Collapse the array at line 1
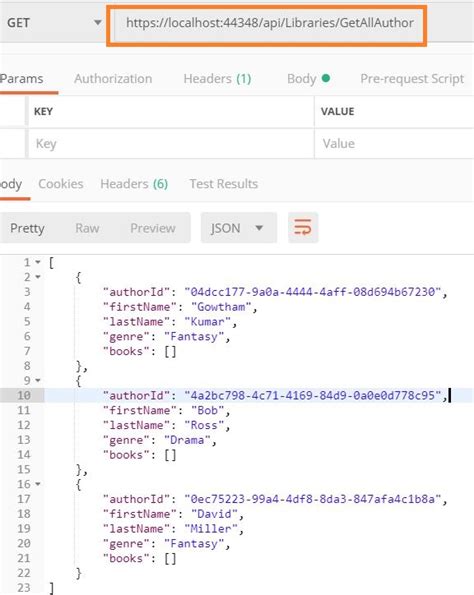Viewport: 474px width, 595px height. (38, 262)
